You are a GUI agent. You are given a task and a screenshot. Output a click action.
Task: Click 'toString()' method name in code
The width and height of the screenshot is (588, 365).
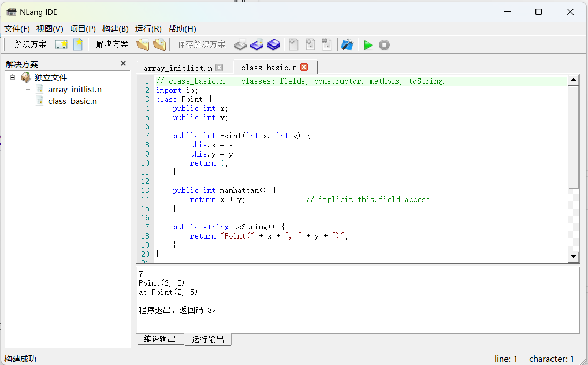[x=254, y=227]
